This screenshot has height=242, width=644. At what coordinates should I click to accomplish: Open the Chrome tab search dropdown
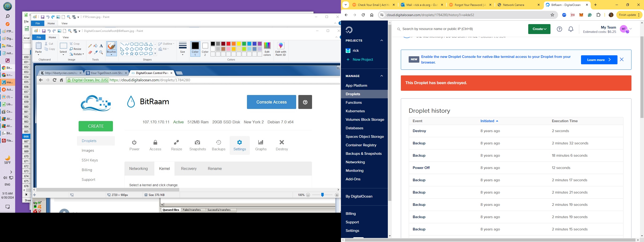pyautogui.click(x=345, y=5)
